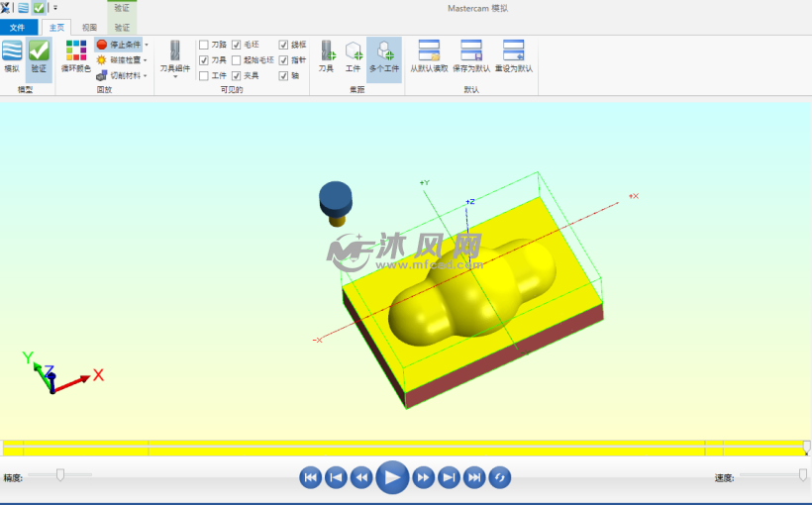Click the 精度 precision slider handle
Screen dimensions: 812x505
point(60,474)
